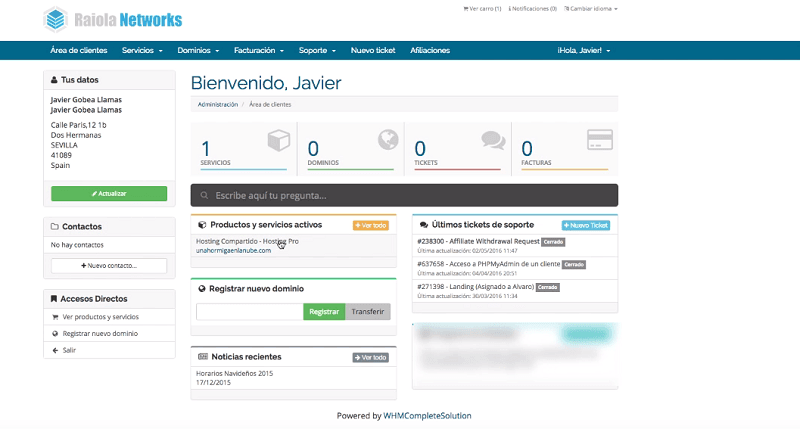Click the green Registrar button

coord(324,312)
